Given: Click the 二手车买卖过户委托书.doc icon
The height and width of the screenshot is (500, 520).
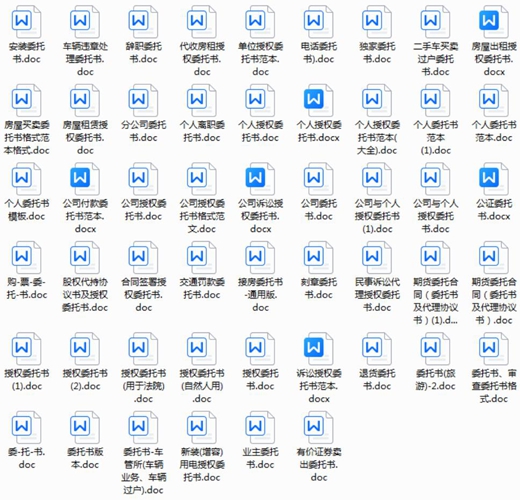Looking at the screenshot, I should 435,22.
